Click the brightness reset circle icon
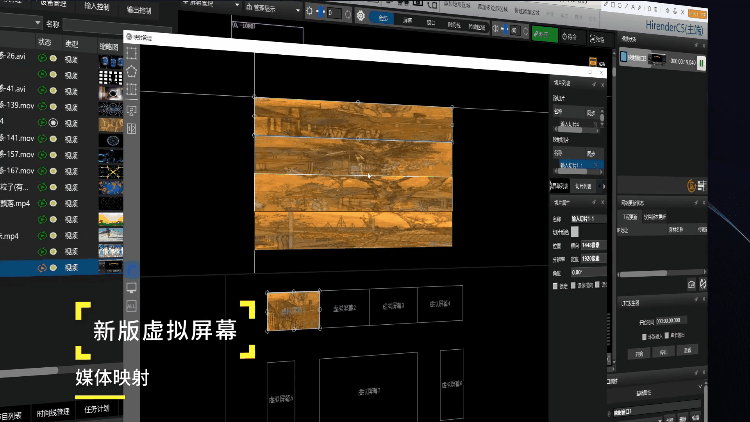Screen dimensions: 750x422 (348, 14)
